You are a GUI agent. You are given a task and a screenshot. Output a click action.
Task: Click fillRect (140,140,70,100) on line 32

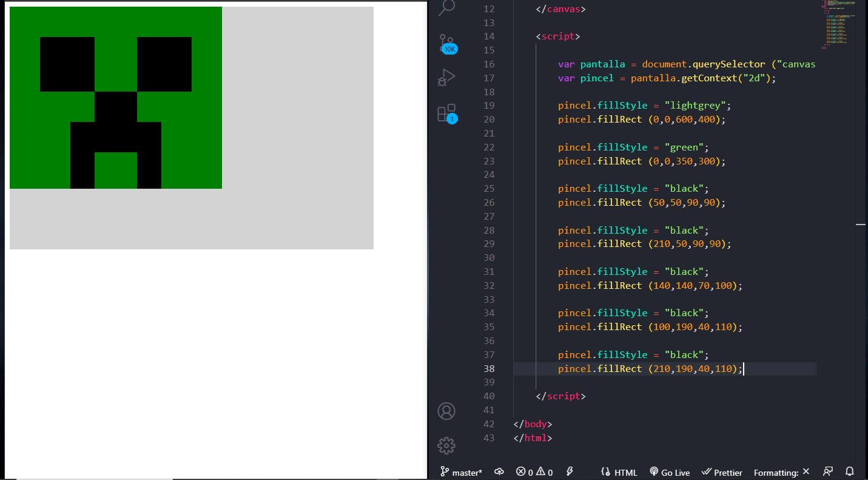670,286
